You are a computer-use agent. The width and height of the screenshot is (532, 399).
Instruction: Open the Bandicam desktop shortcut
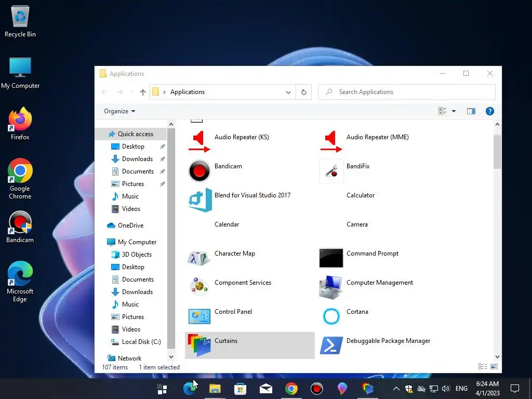point(20,228)
